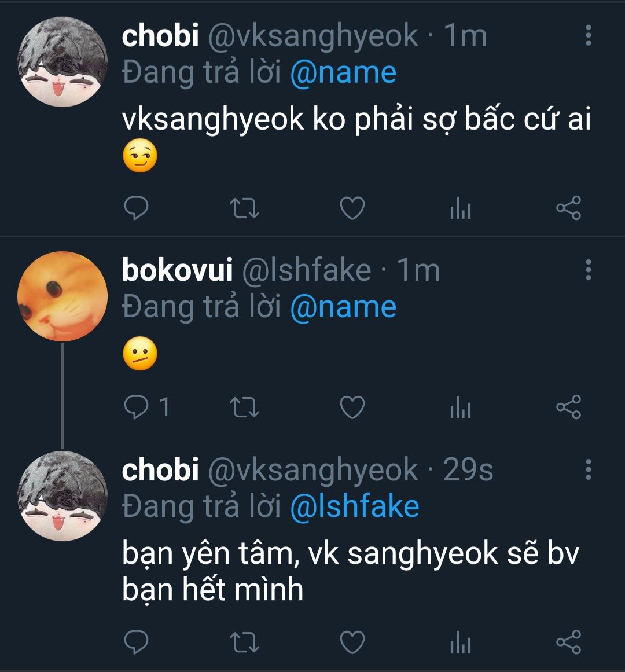Viewport: 625px width, 672px height.
Task: Retweet bokovui's emoji tweet
Action: tap(244, 407)
